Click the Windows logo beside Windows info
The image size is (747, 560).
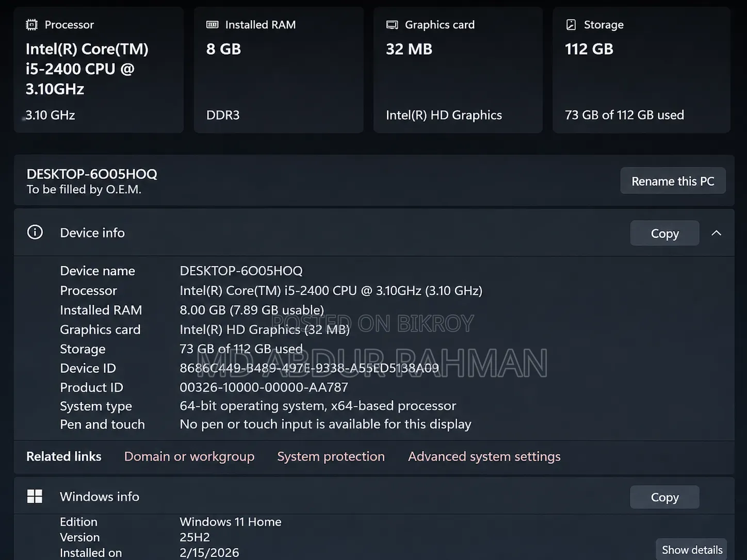(35, 496)
